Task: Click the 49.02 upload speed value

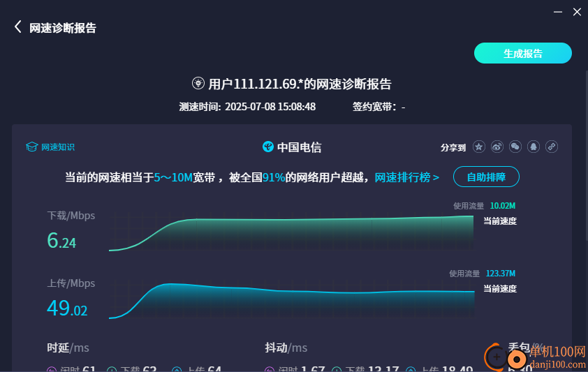Action: tap(67, 308)
